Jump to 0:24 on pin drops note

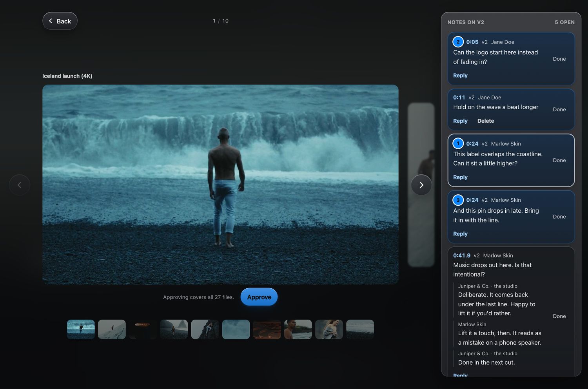click(472, 200)
